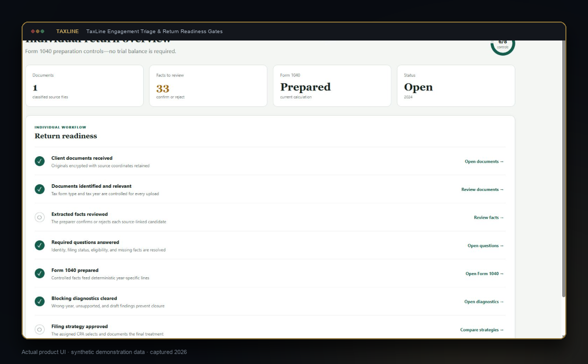Follow the Review documents link
This screenshot has height=364, width=588.
click(x=482, y=190)
